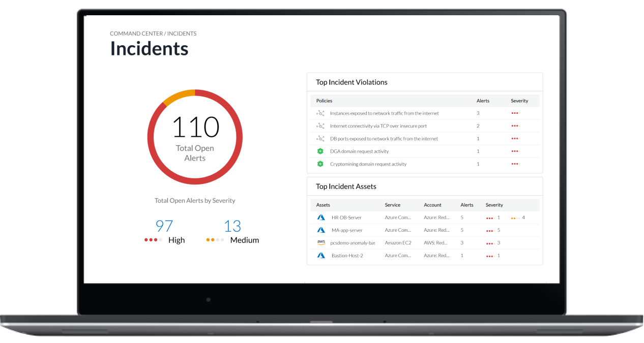This screenshot has height=343, width=644.
Task: Sort assets table by Account column header
Action: (432, 205)
